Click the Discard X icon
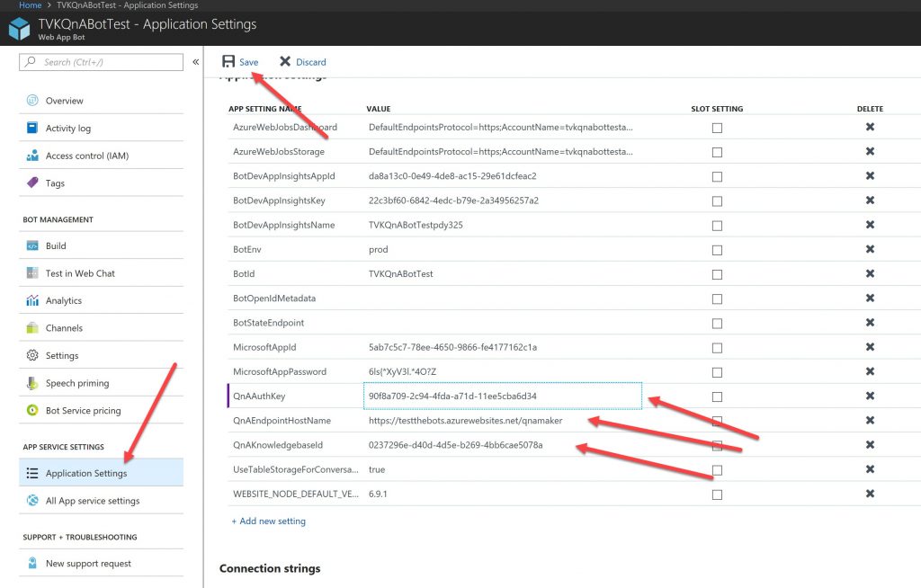Screen dimensions: 921x588 pyautogui.click(x=285, y=62)
